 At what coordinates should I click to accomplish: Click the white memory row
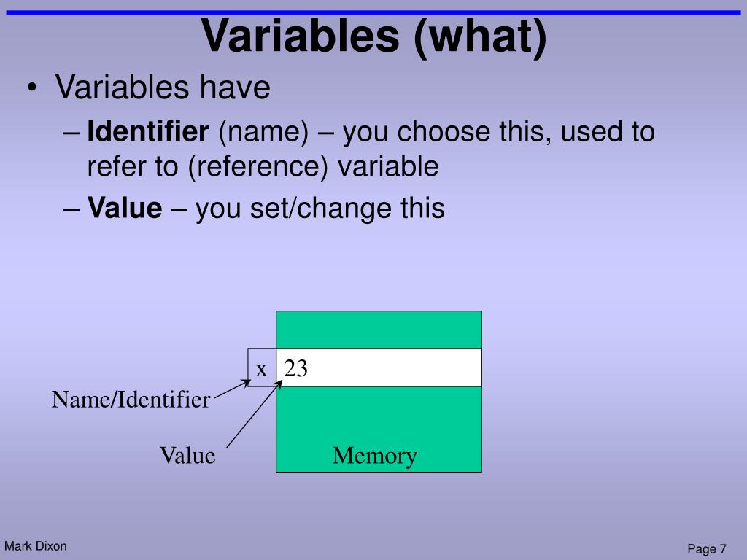(x=379, y=367)
